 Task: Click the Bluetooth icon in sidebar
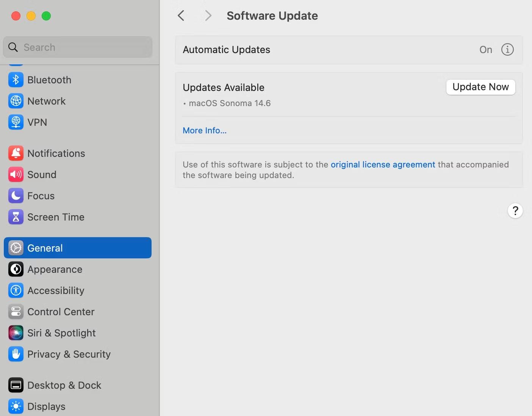coord(16,80)
